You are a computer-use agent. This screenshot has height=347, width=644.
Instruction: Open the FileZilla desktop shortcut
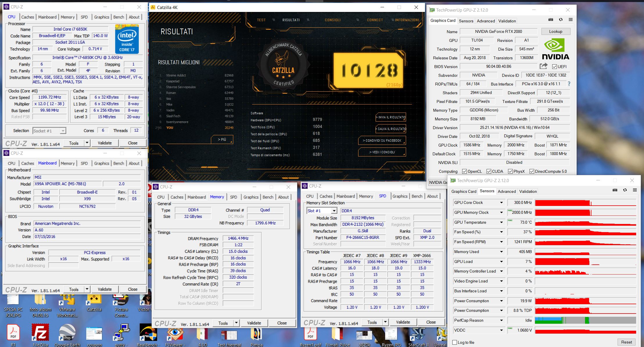[40, 335]
